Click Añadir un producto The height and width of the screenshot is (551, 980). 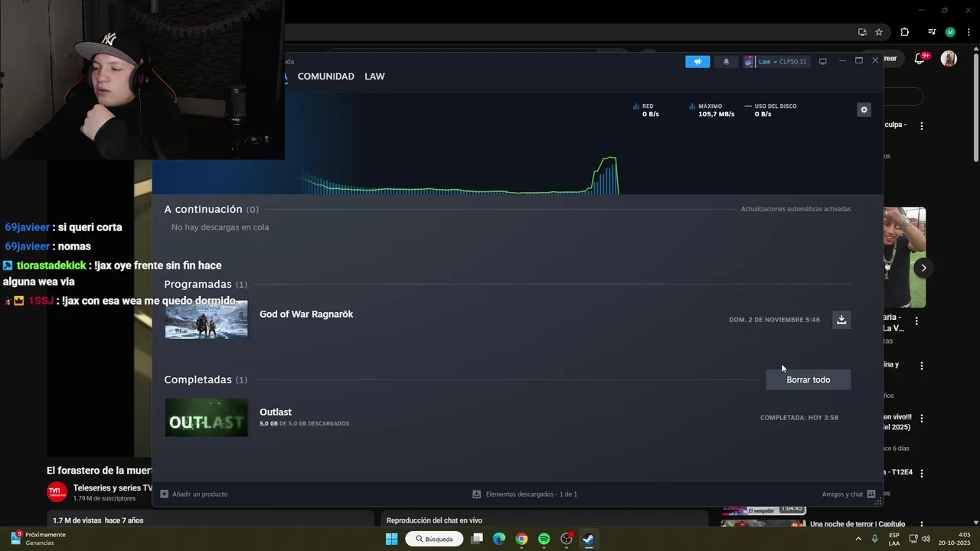point(194,494)
